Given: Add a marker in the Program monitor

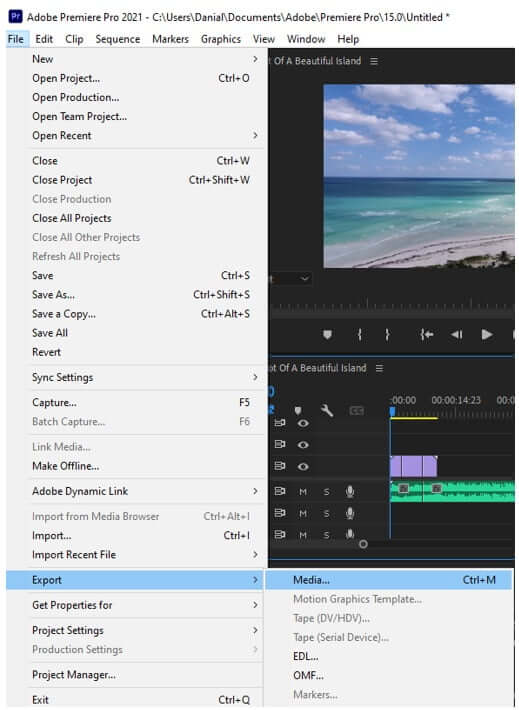Looking at the screenshot, I should pyautogui.click(x=327, y=335).
